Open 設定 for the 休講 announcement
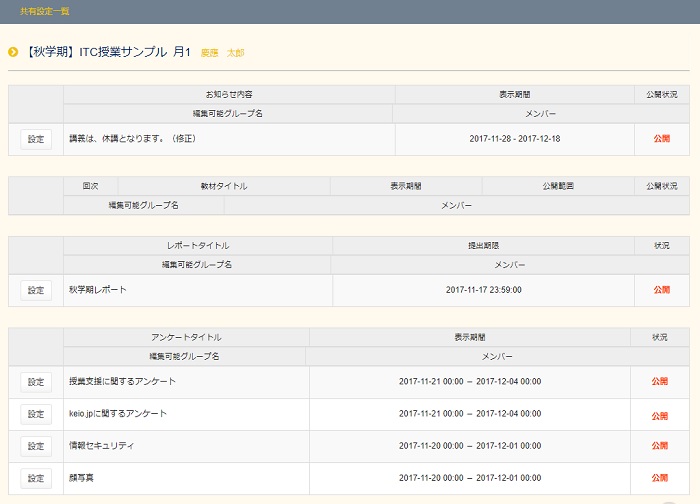Image resolution: width=700 pixels, height=504 pixels. pyautogui.click(x=36, y=139)
